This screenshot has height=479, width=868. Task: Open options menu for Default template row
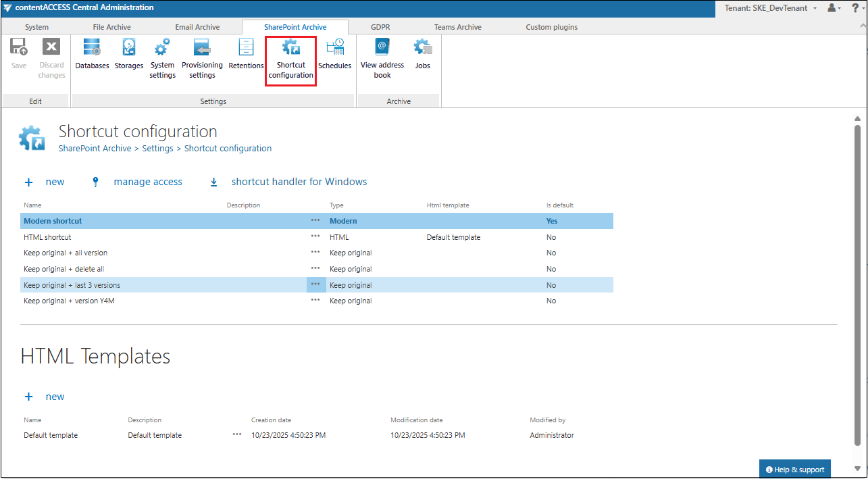pyautogui.click(x=237, y=434)
